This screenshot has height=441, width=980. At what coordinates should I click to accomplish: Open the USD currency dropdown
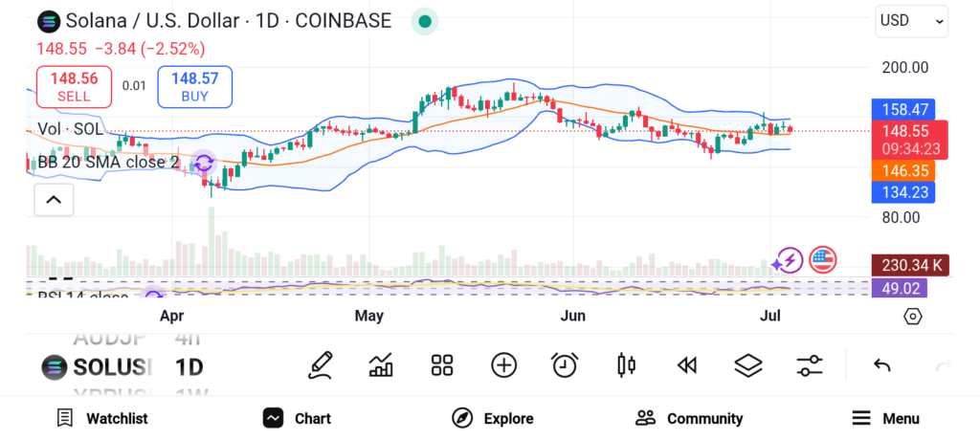click(911, 20)
